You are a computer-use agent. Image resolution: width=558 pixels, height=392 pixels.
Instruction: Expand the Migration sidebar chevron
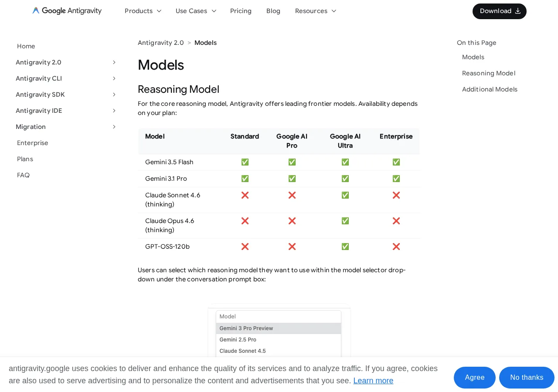click(114, 127)
